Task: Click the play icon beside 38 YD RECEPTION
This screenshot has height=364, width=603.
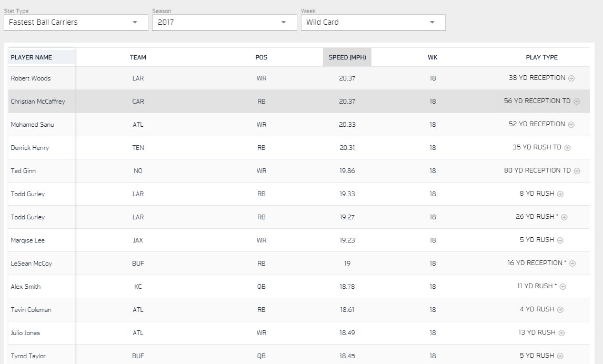Action: (x=571, y=78)
